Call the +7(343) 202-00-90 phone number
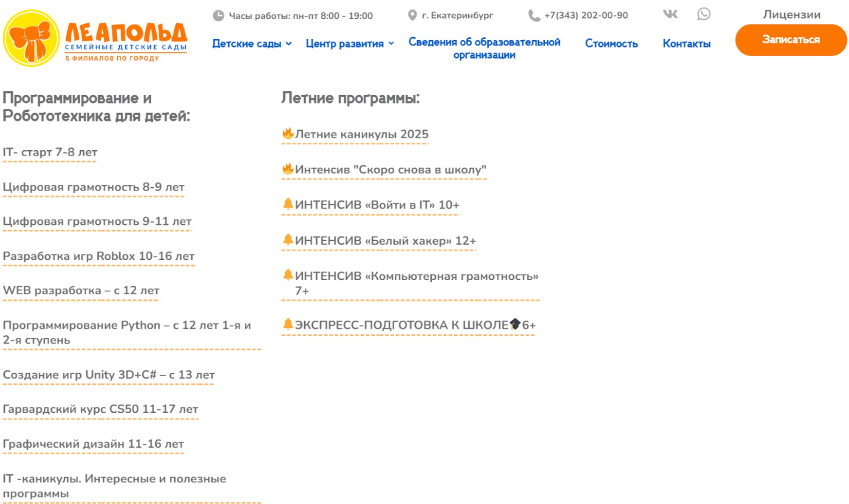 586,15
